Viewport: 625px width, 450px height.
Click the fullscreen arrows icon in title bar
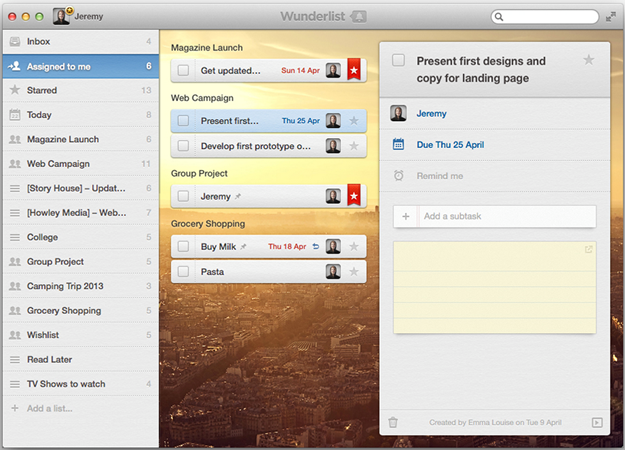[610, 17]
